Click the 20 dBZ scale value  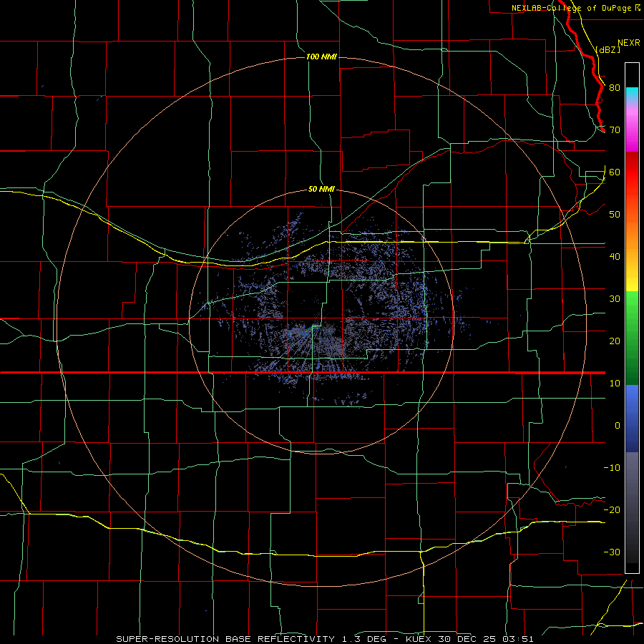click(615, 341)
